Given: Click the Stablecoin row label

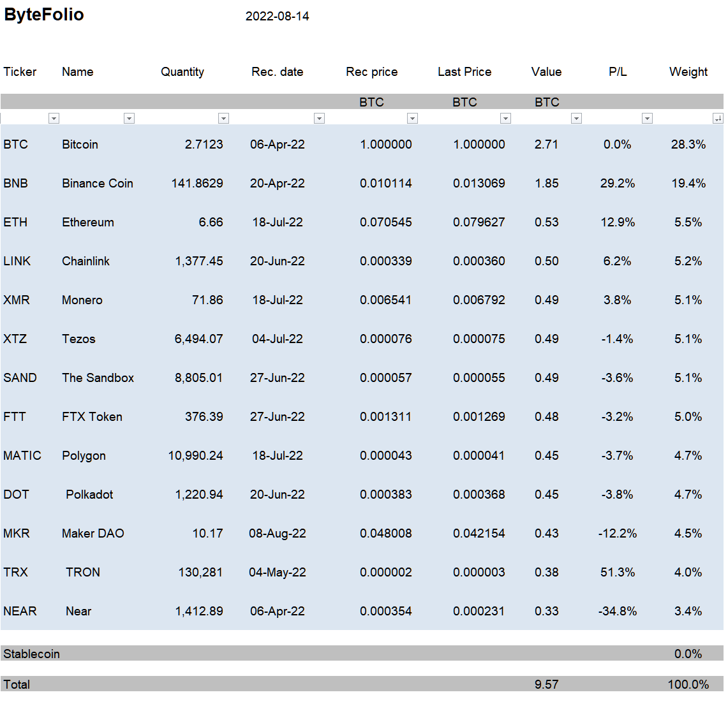Looking at the screenshot, I should [31, 655].
